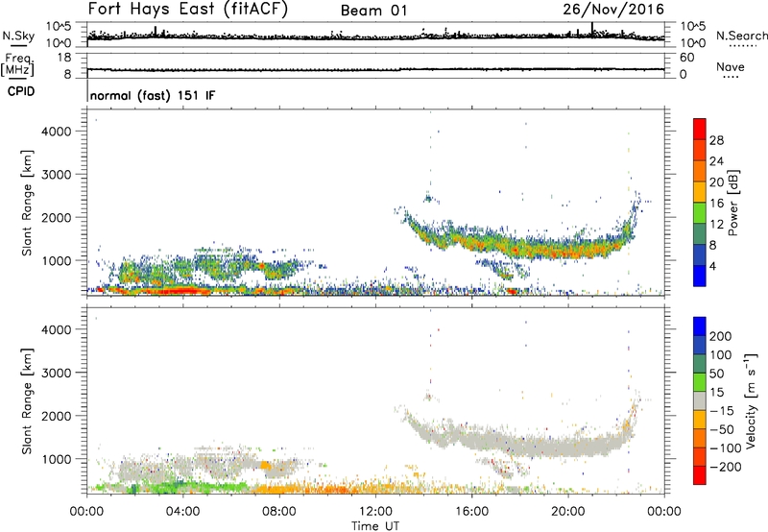Click the blue top of velocity color bar
The height and width of the screenshot is (532, 768).
point(700,326)
